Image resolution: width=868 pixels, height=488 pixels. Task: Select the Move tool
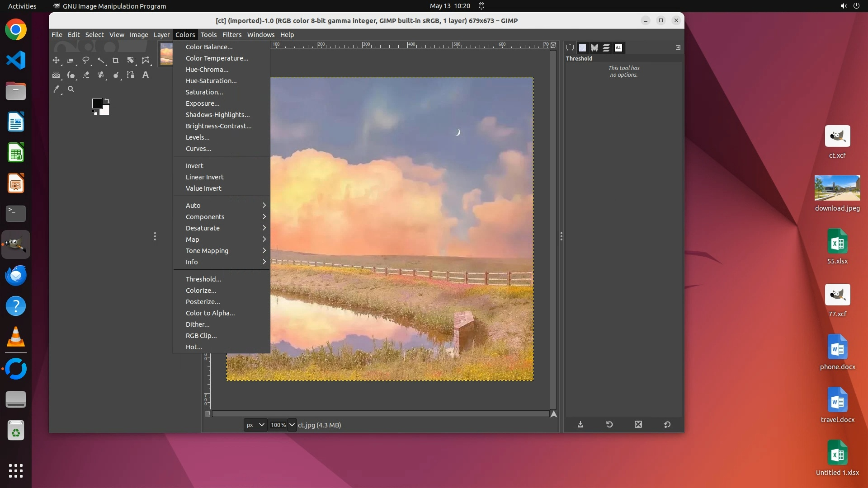click(x=56, y=60)
